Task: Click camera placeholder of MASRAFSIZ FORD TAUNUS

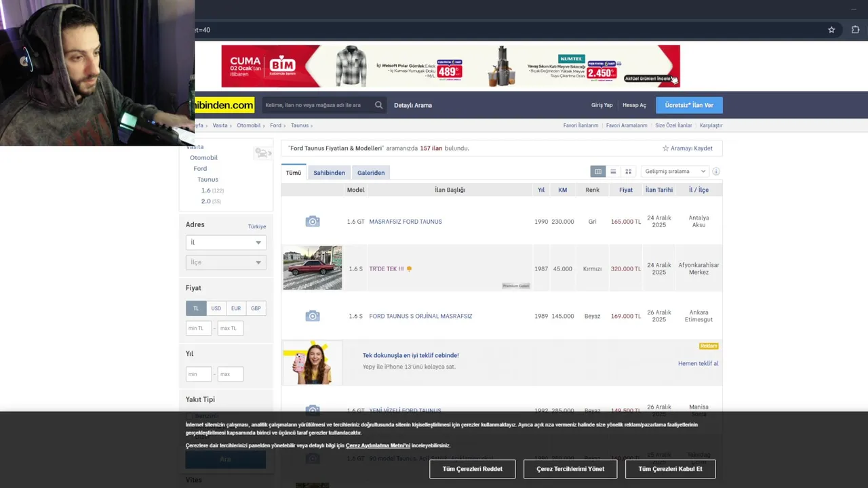Action: tap(312, 222)
